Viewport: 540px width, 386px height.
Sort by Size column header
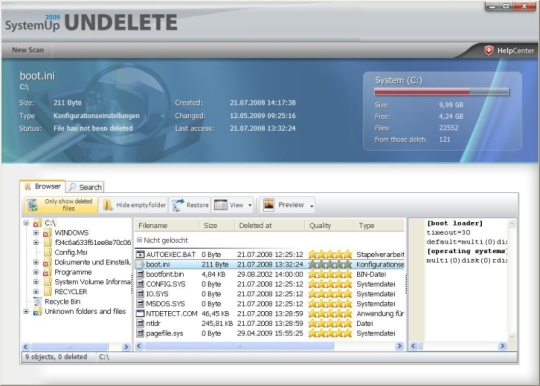(x=216, y=226)
